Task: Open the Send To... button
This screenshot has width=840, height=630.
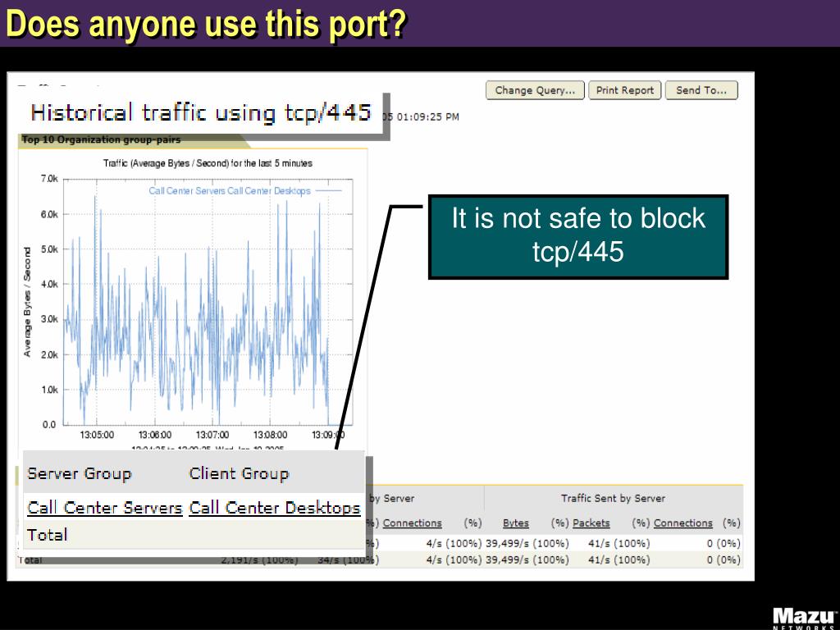Action: point(701,90)
